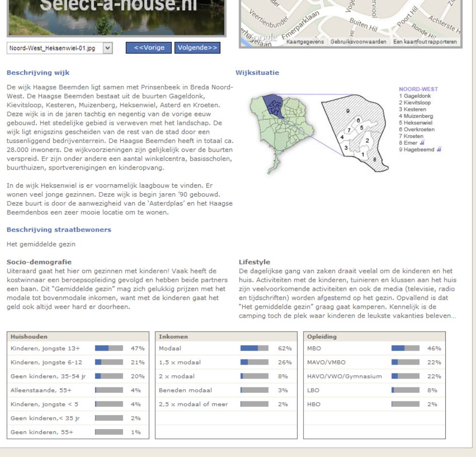Select area number 5 in the district map
The width and height of the screenshot is (476, 457).
(x=362, y=128)
